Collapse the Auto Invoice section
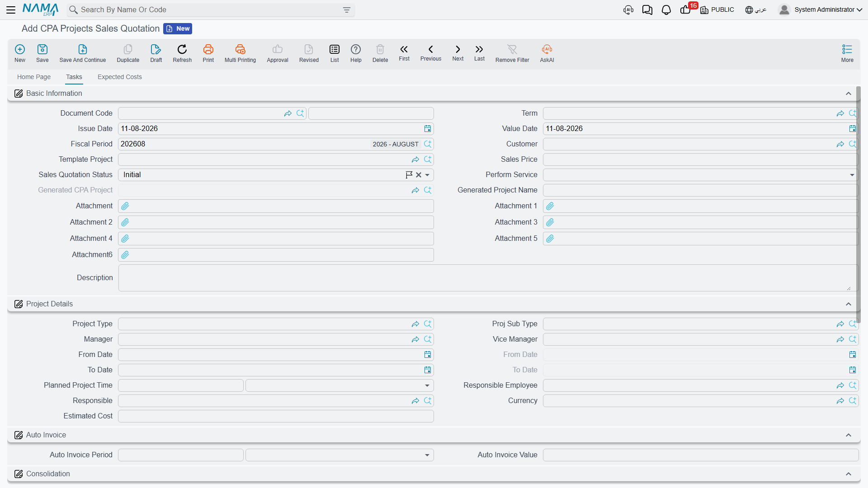Screen dimensions: 868x488 (x=849, y=435)
